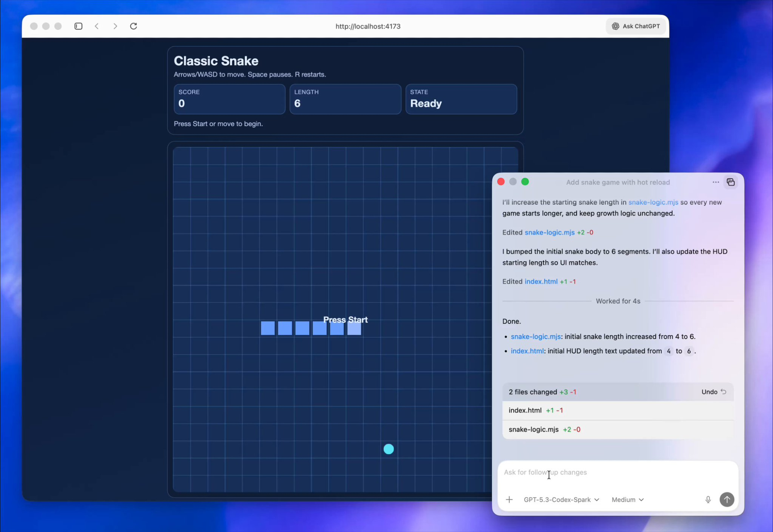
Task: Click the plus attachment icon
Action: point(509,500)
